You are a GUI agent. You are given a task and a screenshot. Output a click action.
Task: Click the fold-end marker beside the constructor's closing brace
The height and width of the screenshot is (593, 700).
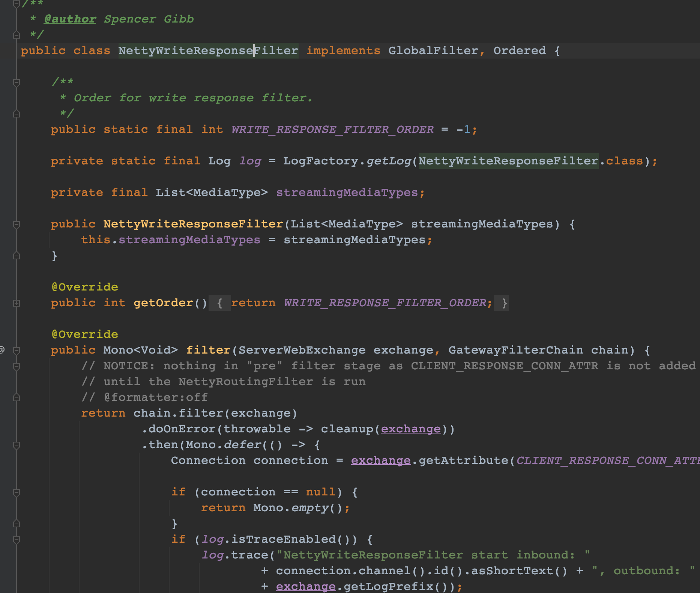point(17,256)
